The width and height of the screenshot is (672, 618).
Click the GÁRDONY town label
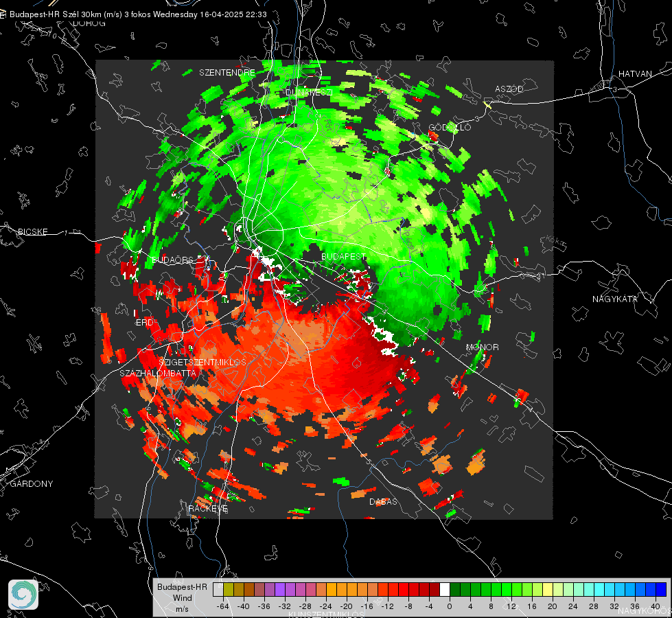tap(32, 484)
